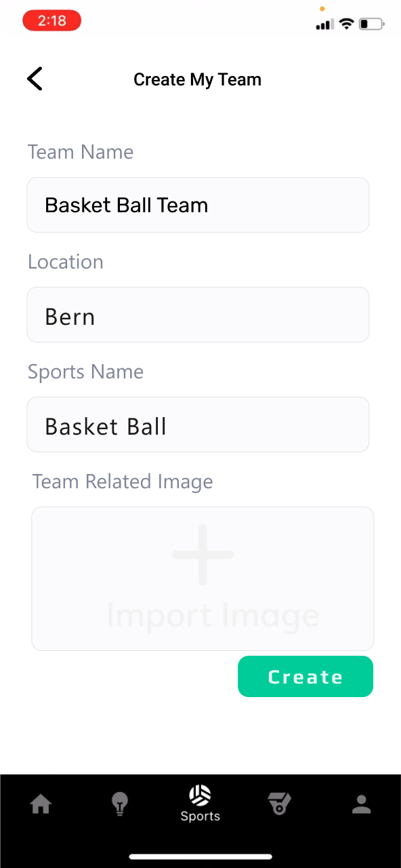Select the Sports ball icon tab
The image size is (401, 868).
coord(200,794)
